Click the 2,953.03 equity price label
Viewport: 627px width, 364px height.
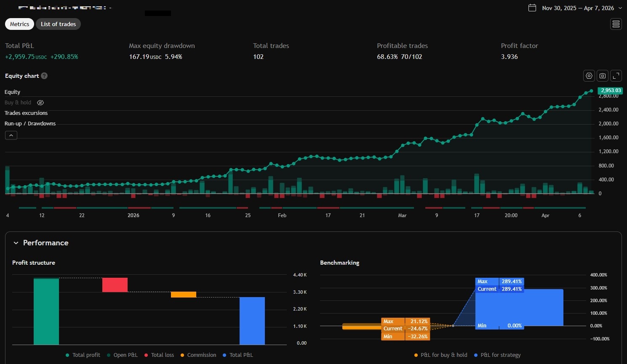click(610, 90)
